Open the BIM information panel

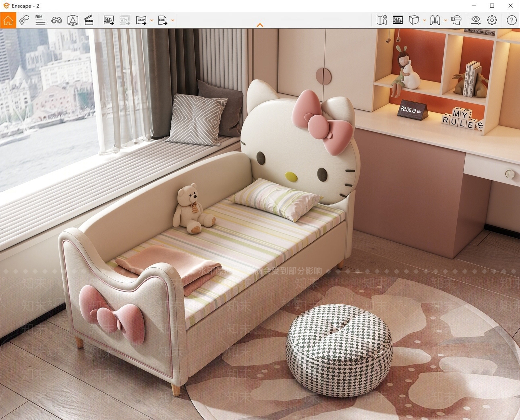point(40,20)
